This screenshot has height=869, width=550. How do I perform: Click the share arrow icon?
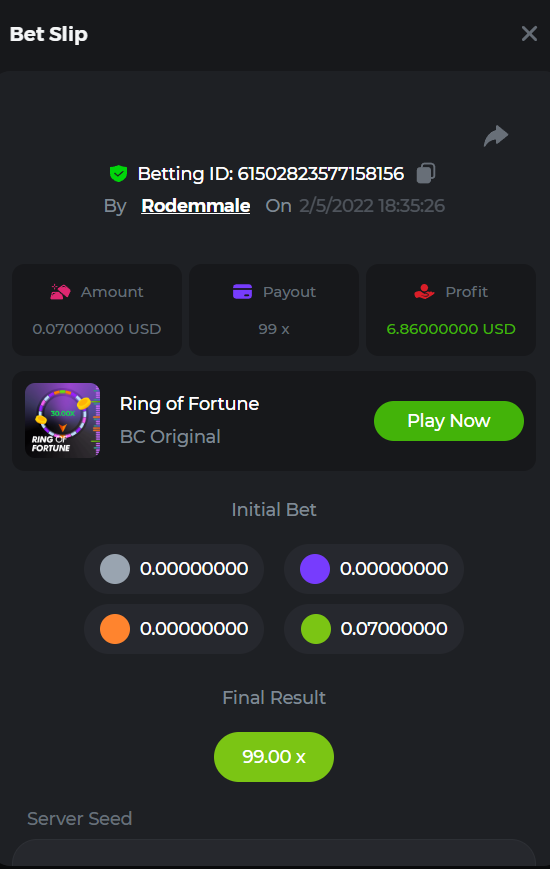coord(496,136)
